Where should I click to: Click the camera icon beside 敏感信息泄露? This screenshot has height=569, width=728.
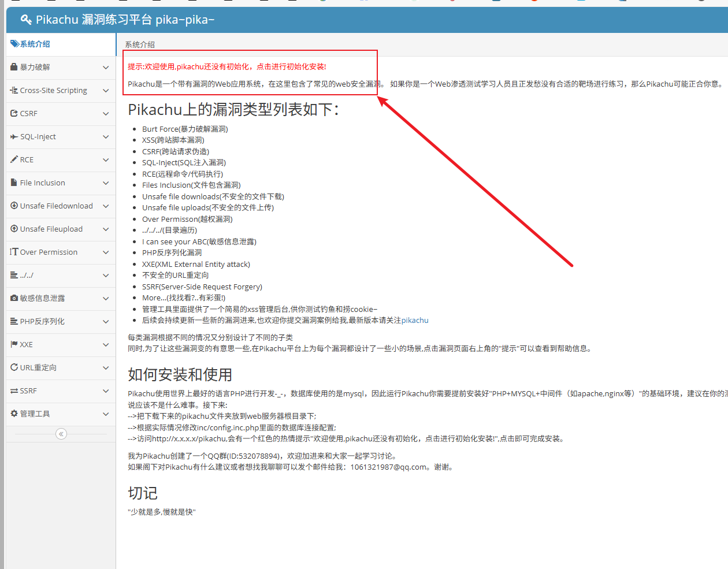point(14,298)
